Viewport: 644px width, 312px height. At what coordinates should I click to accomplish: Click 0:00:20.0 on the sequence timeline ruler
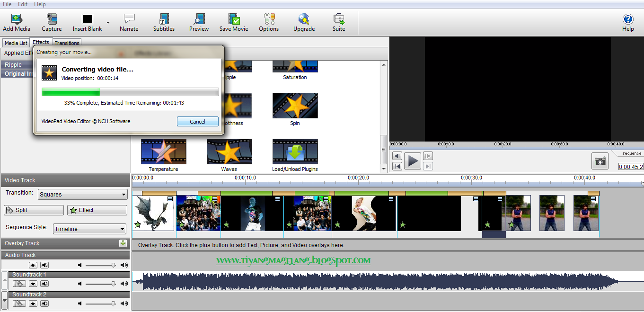[358, 178]
